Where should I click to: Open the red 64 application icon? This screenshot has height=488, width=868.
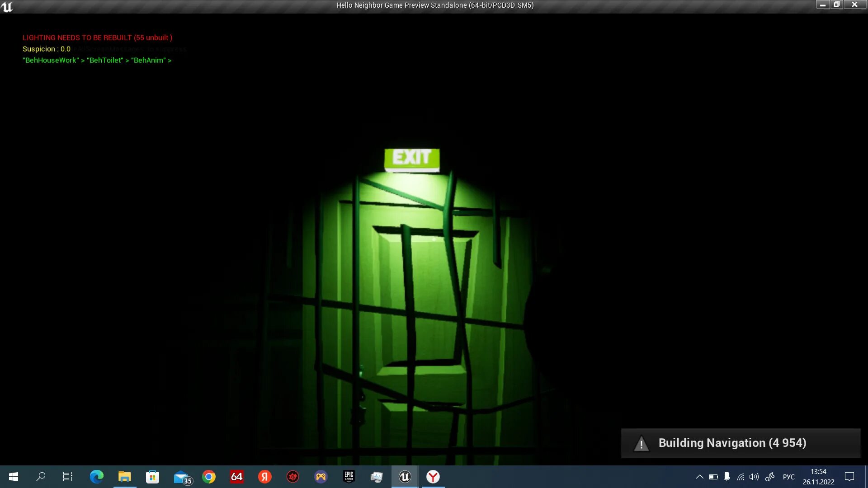(237, 477)
